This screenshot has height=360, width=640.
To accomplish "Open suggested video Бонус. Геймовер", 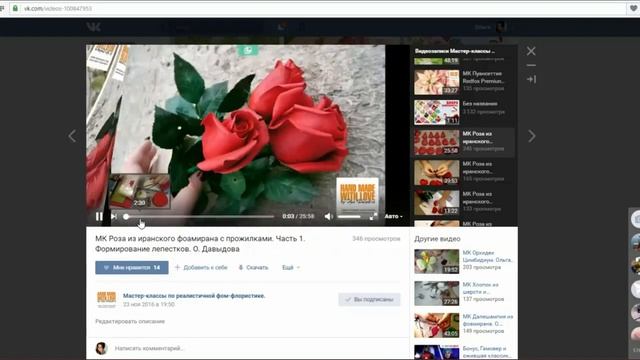I will [464, 352].
